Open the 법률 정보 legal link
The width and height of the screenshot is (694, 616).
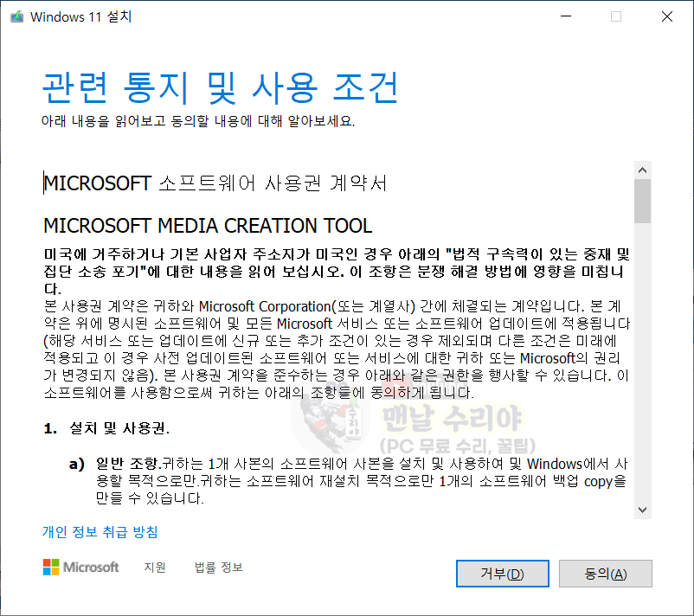point(219,567)
